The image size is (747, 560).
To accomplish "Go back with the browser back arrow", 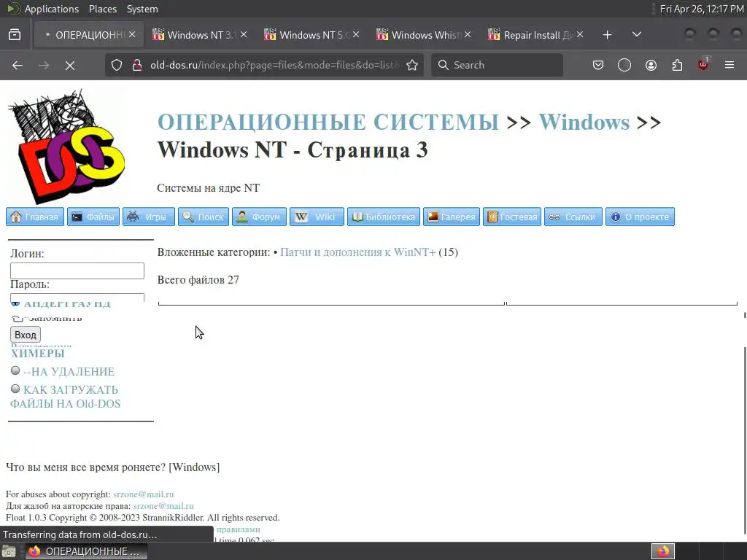I will pyautogui.click(x=18, y=65).
